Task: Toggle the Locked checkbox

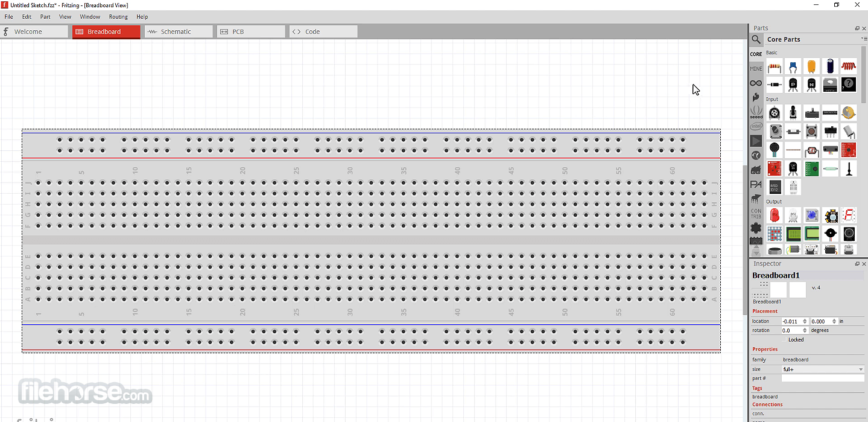Action: coord(784,340)
